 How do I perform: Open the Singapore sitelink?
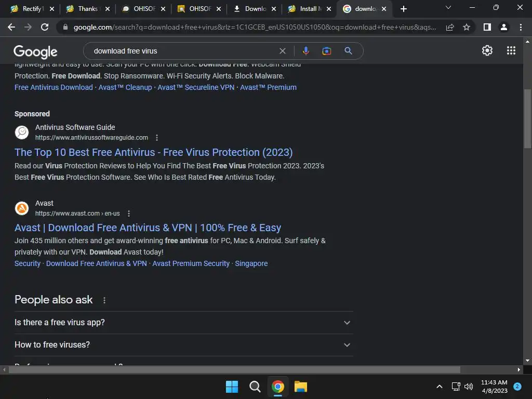tap(251, 263)
